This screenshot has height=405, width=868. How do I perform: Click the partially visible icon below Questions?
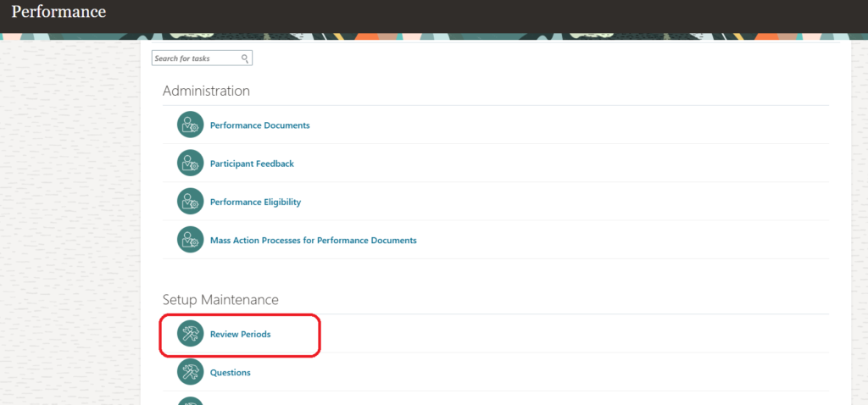[191, 401]
